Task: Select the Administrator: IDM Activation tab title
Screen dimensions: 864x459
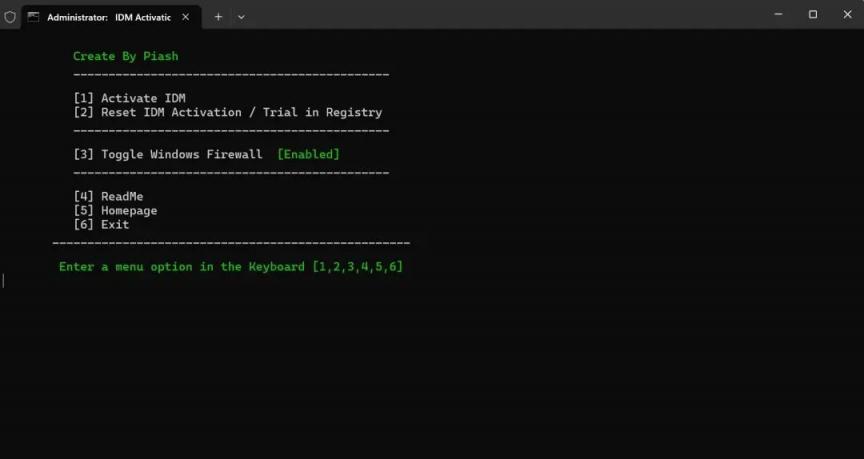Action: coord(108,17)
